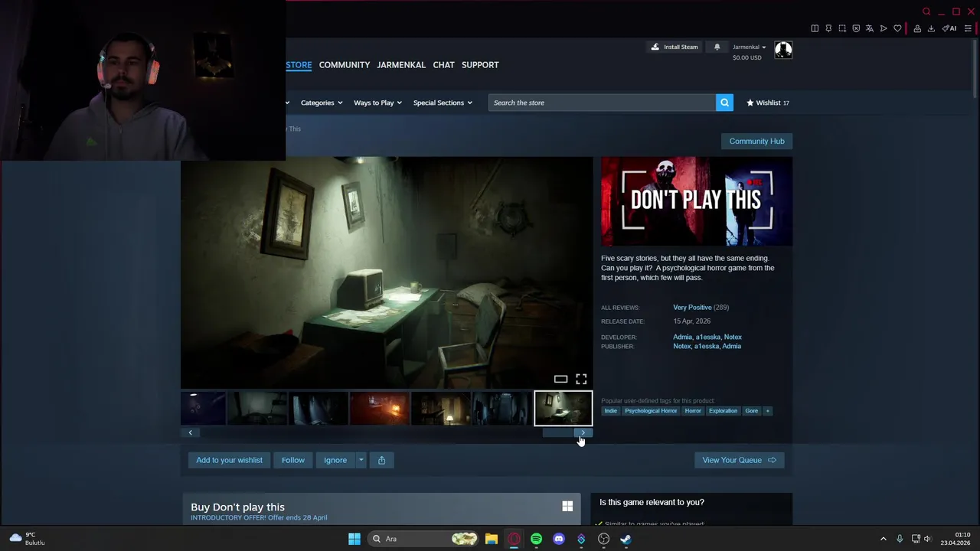Viewport: 980px width, 551px height.
Task: Click Add to your wishlist button
Action: click(229, 460)
